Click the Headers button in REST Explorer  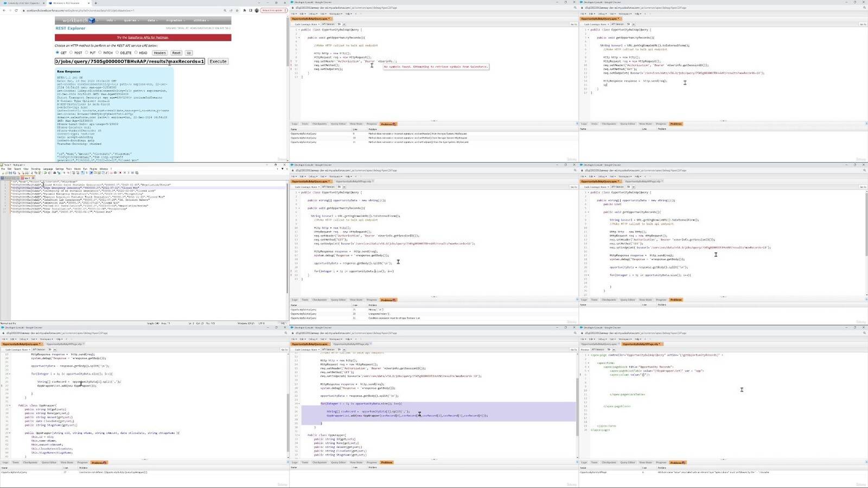tap(159, 53)
